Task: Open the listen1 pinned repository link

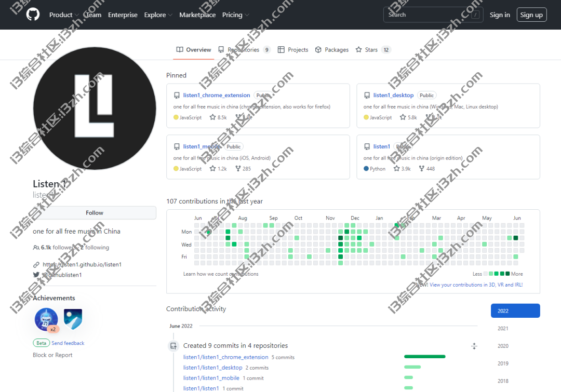Action: pyautogui.click(x=381, y=146)
